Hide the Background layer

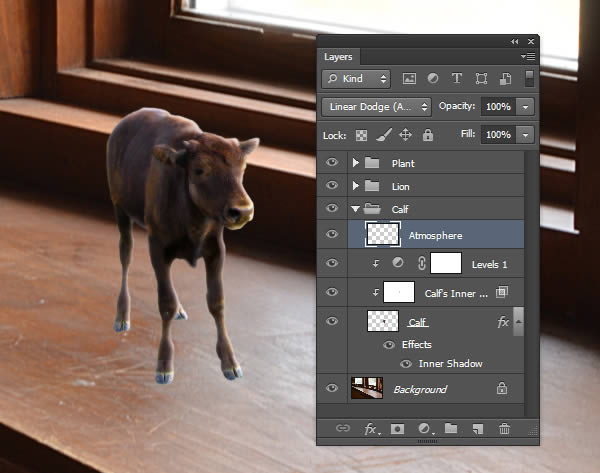tap(332, 388)
